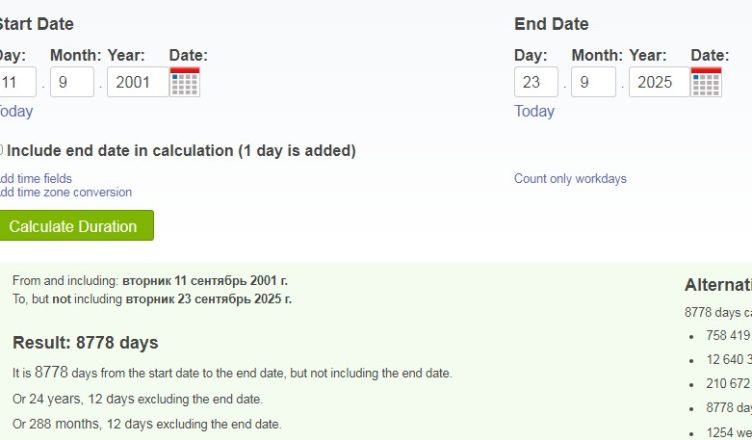Focus the Start Date month field
Viewport: 752px width, 440px height.
tap(71, 82)
